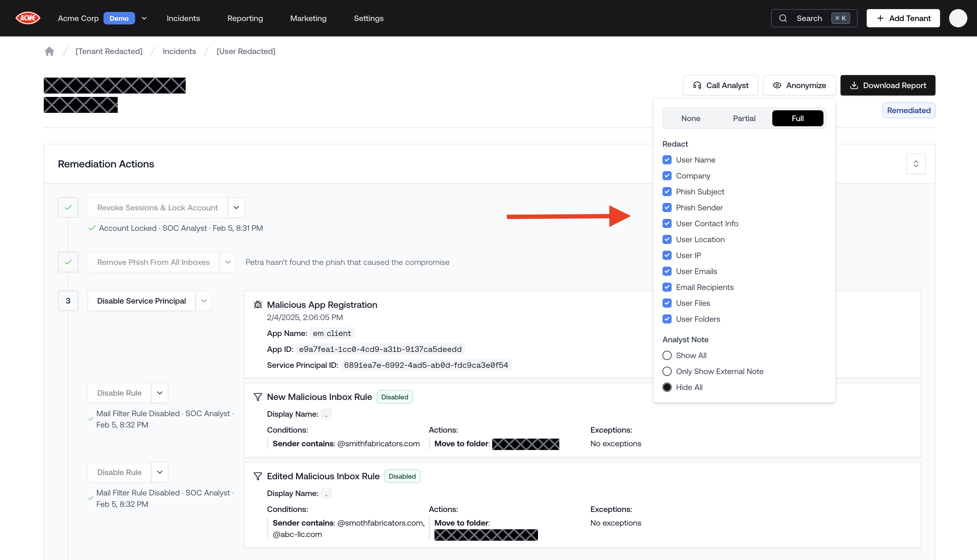977x560 pixels.
Task: Open the Call Analyst headset icon
Action: (x=697, y=85)
